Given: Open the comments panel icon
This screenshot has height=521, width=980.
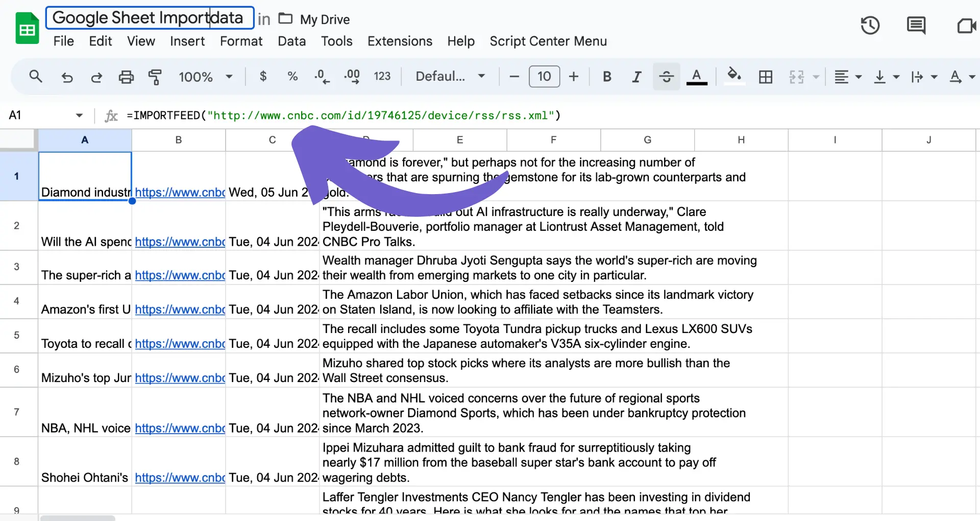Looking at the screenshot, I should click(x=916, y=26).
